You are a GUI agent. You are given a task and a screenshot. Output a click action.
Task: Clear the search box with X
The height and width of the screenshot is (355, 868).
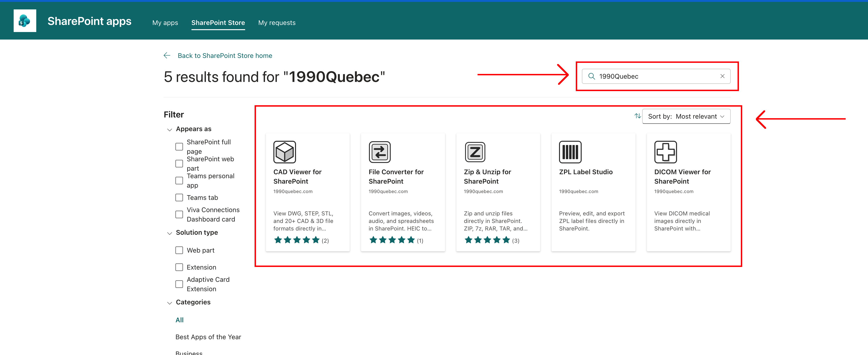722,77
